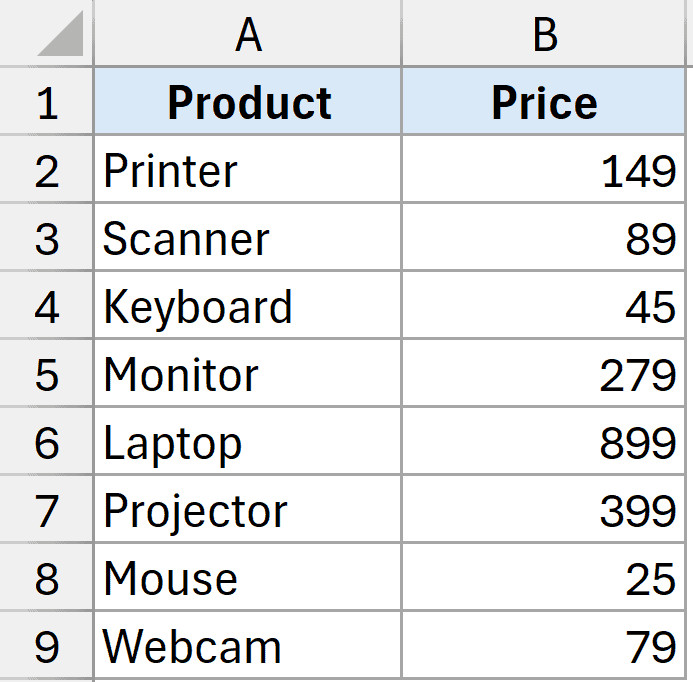Select row 1 header
Screen dimensions: 693x682
[x=47, y=102]
